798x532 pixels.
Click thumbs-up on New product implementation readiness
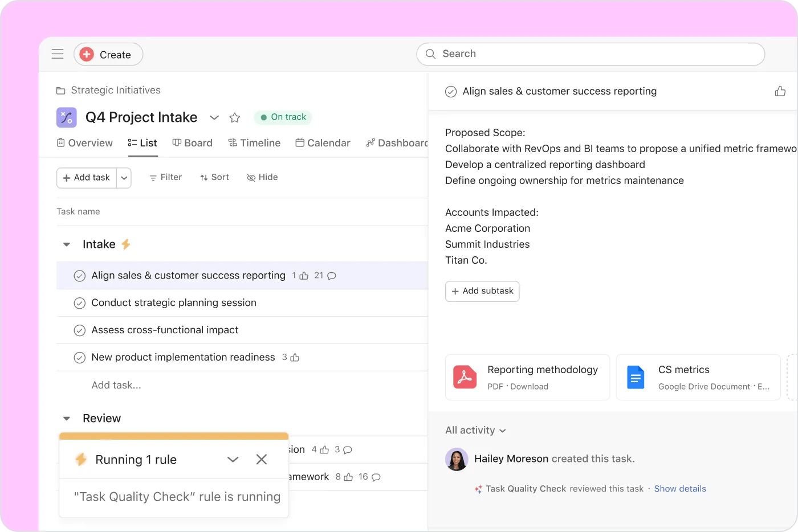pos(295,358)
